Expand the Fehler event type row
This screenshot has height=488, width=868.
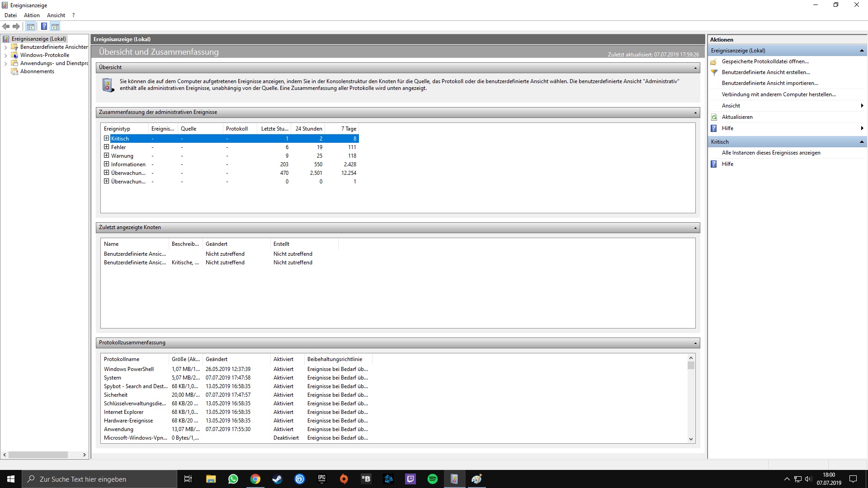coord(107,147)
